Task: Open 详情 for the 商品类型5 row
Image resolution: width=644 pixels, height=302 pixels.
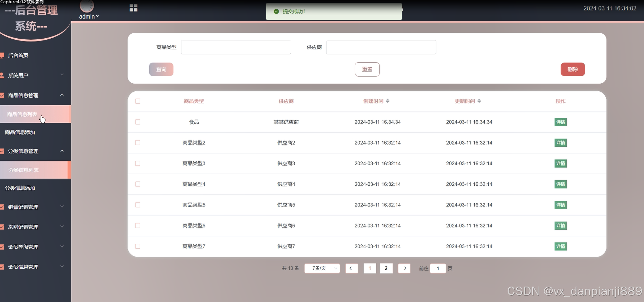Action: (561, 205)
